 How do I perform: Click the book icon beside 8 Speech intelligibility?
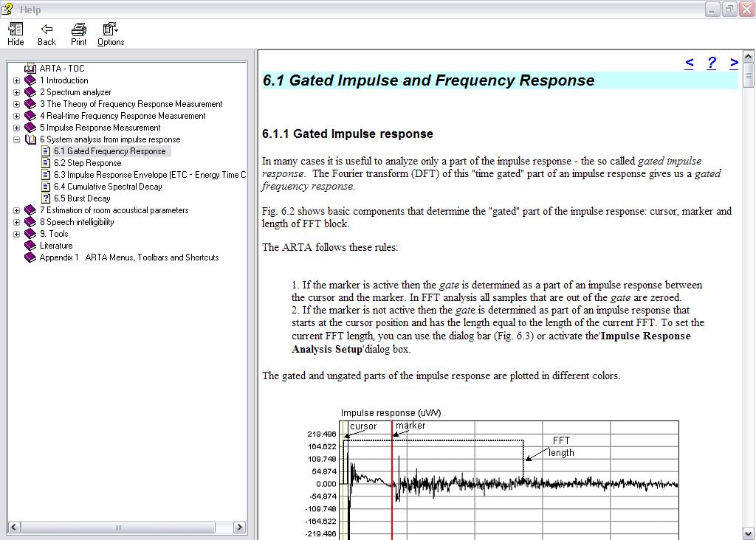[30, 222]
